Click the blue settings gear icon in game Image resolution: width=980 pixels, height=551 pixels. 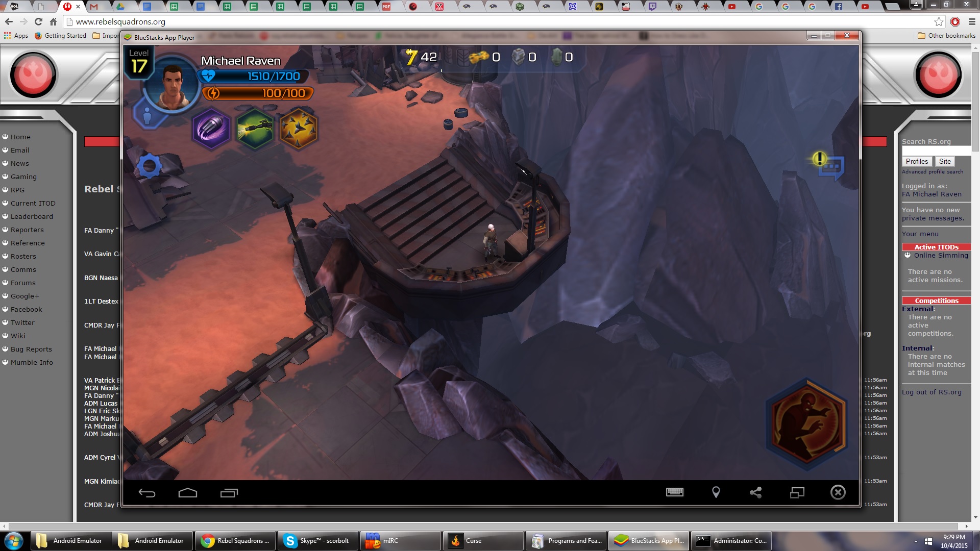(x=150, y=166)
